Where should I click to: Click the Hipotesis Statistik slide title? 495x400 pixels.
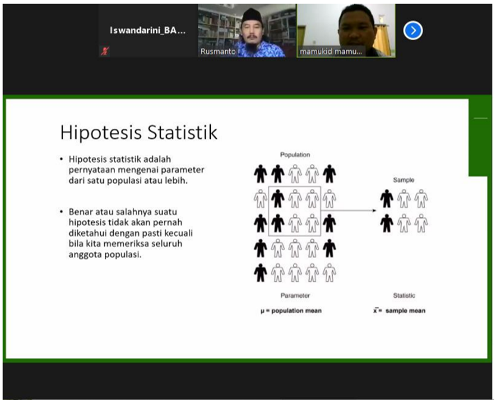(139, 132)
